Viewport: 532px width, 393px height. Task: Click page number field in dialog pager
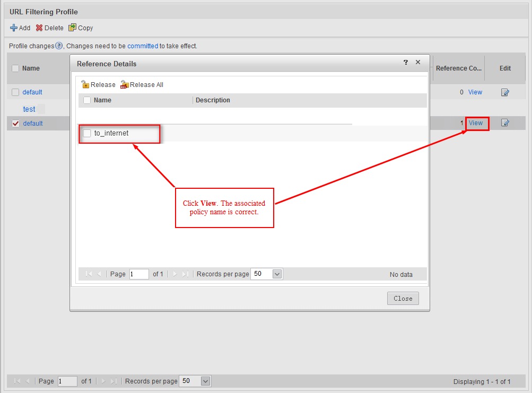(x=139, y=274)
